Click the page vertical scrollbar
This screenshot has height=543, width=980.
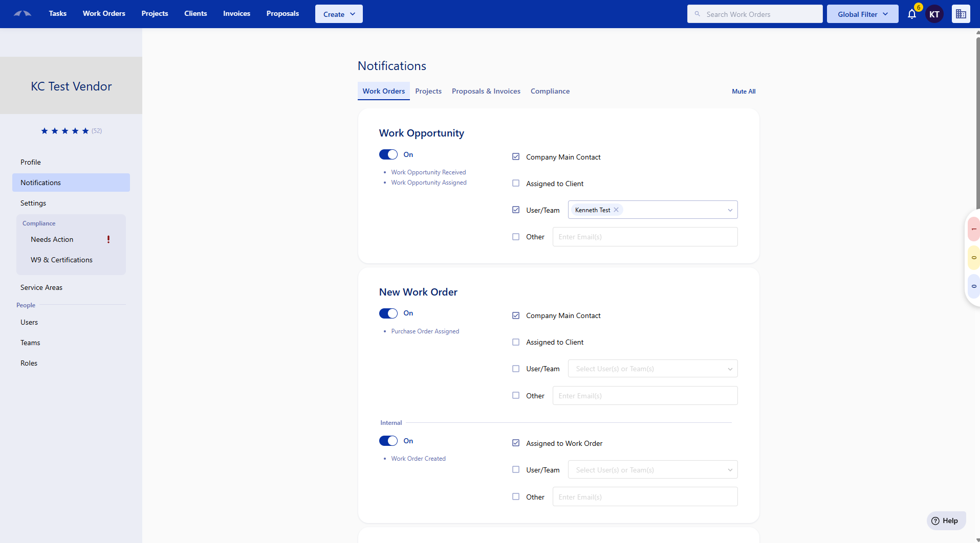[978, 123]
